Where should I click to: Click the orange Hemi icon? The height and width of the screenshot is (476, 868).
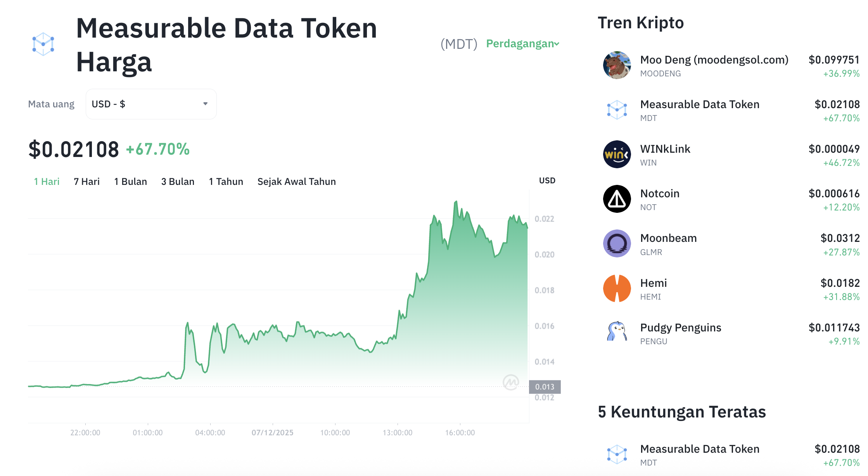coord(617,288)
